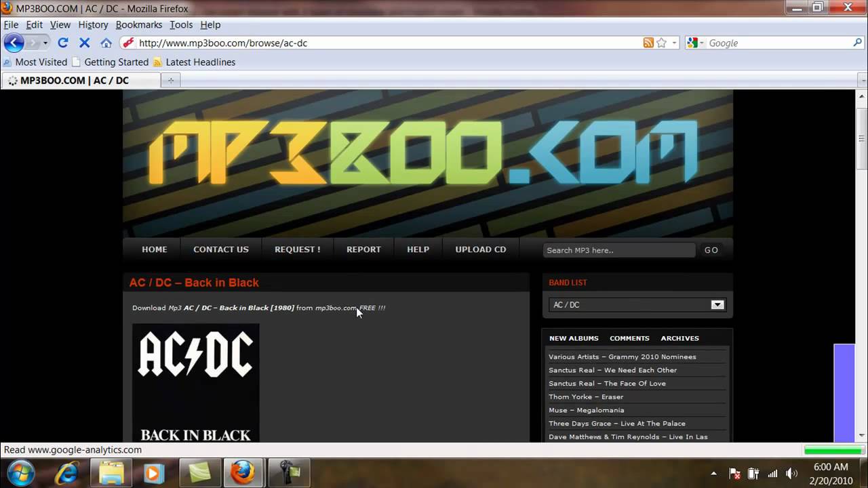Viewport: 868px width, 488px height.
Task: Open the Bookmarks menu
Action: click(x=139, y=24)
